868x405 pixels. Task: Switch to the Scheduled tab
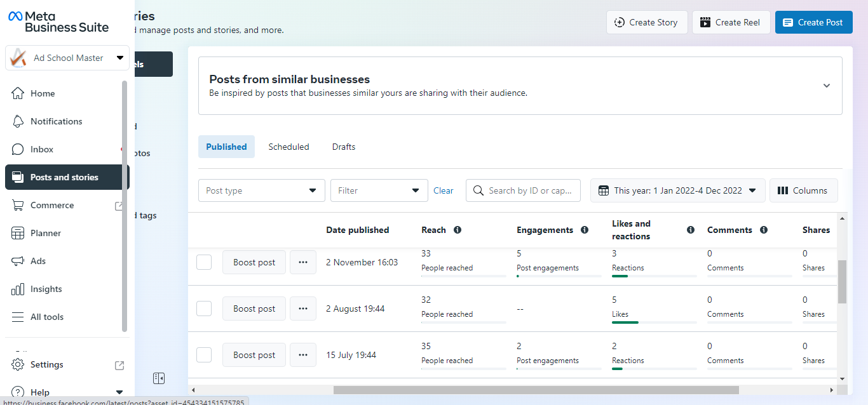[x=288, y=147]
